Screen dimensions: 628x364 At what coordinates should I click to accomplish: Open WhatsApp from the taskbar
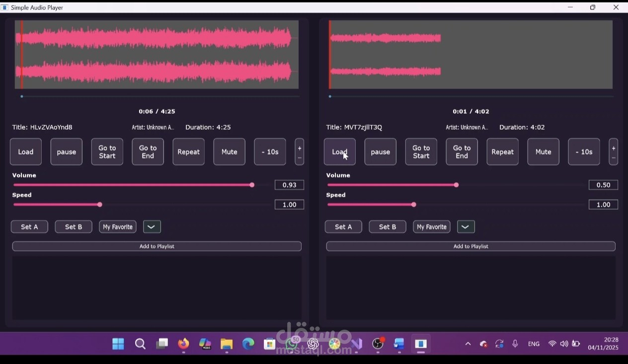[292, 344]
